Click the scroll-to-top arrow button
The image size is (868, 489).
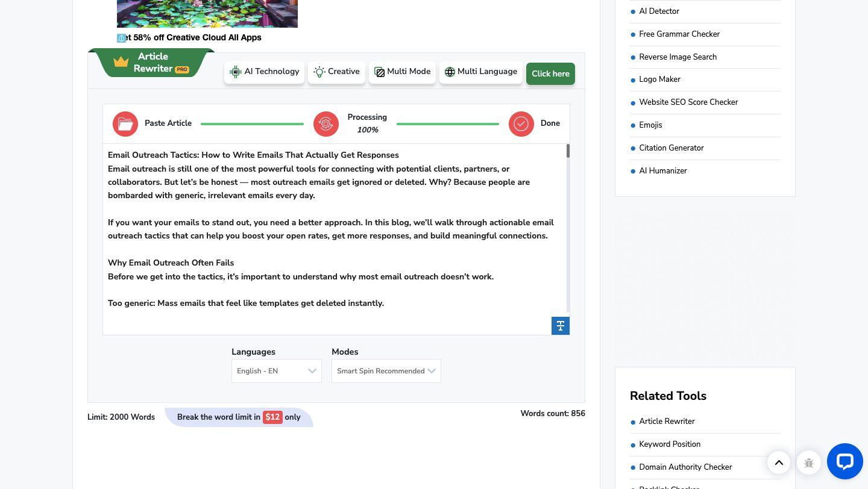779,463
